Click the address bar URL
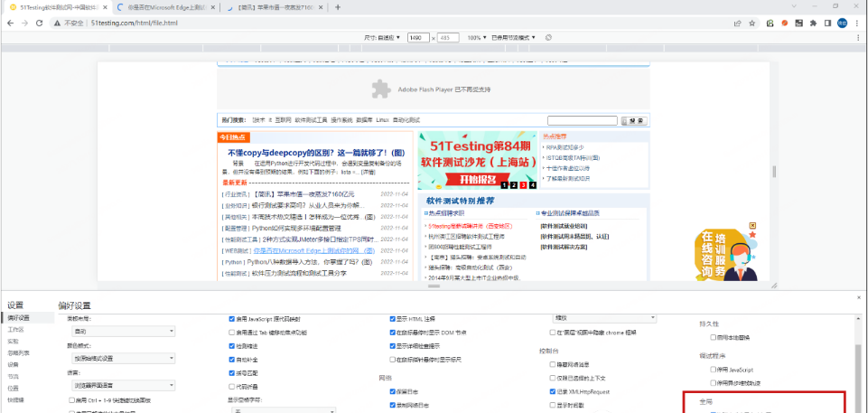Image resolution: width=868 pixels, height=413 pixels. point(135,23)
